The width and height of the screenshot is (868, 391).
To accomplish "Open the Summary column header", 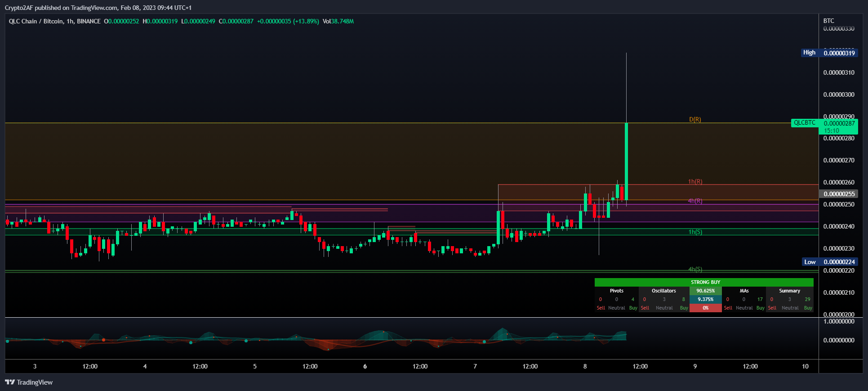I will pyautogui.click(x=790, y=291).
